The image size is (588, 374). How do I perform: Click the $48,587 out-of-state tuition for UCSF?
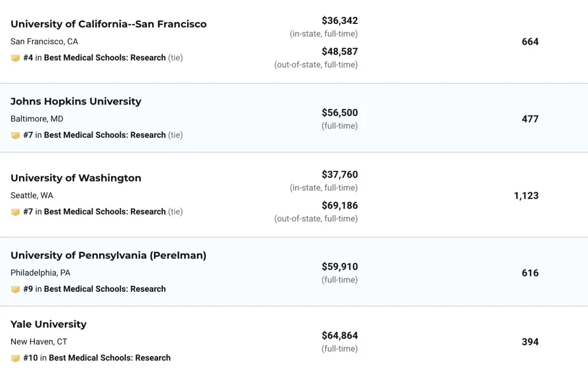click(340, 52)
